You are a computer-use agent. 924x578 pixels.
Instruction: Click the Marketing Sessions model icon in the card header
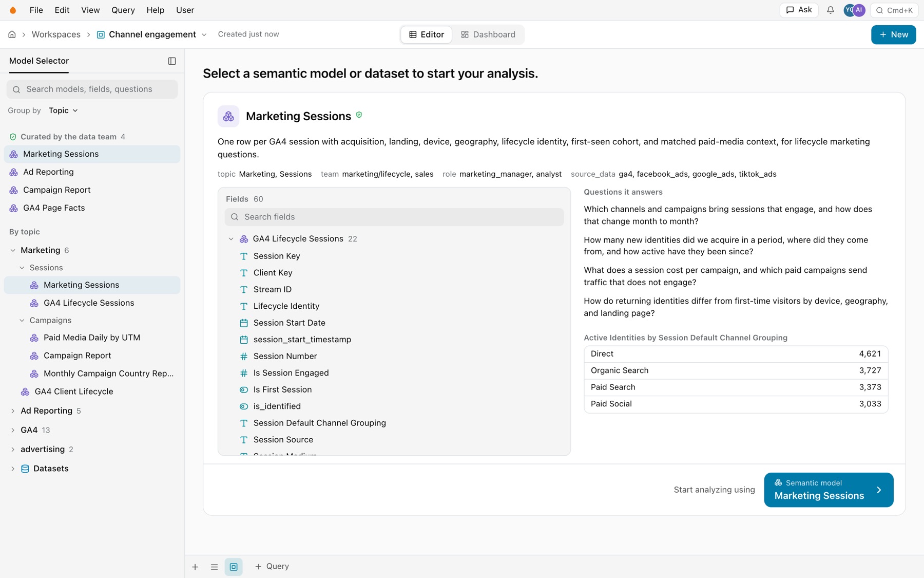tap(228, 116)
